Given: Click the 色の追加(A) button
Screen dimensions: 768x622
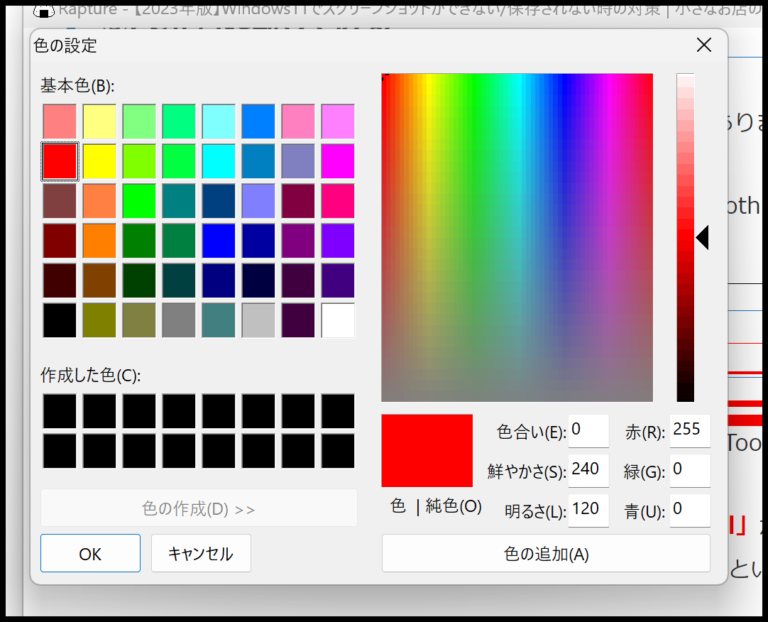Looking at the screenshot, I should pyautogui.click(x=546, y=553).
